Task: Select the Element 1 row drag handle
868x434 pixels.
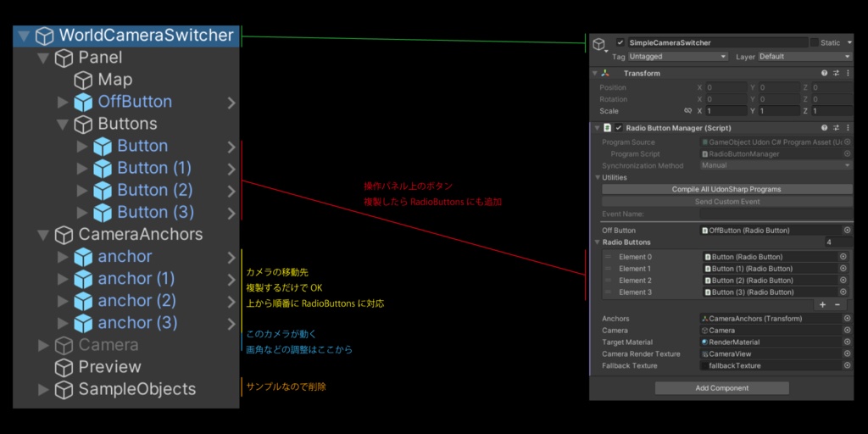Action: (x=608, y=269)
